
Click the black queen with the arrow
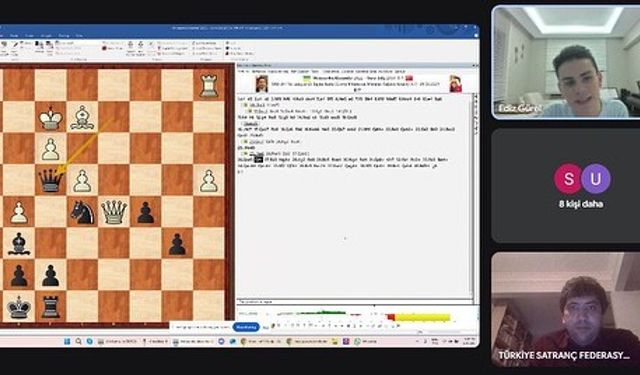pos(50,180)
